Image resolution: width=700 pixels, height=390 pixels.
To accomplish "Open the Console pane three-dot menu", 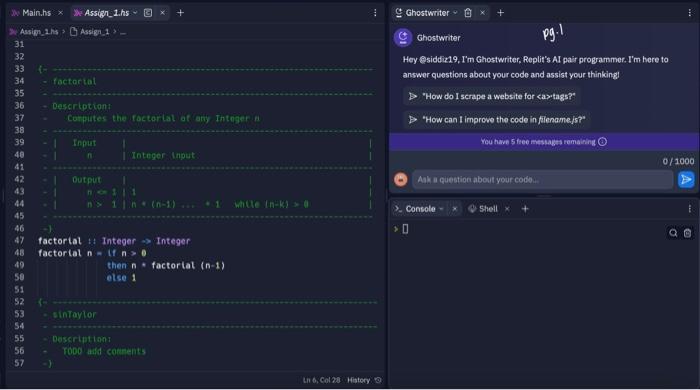I will point(690,209).
